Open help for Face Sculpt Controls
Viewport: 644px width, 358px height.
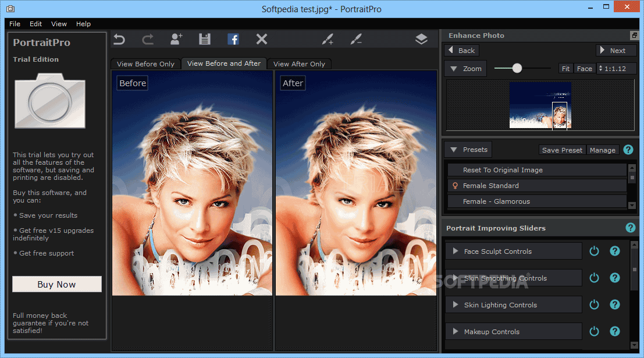(614, 251)
